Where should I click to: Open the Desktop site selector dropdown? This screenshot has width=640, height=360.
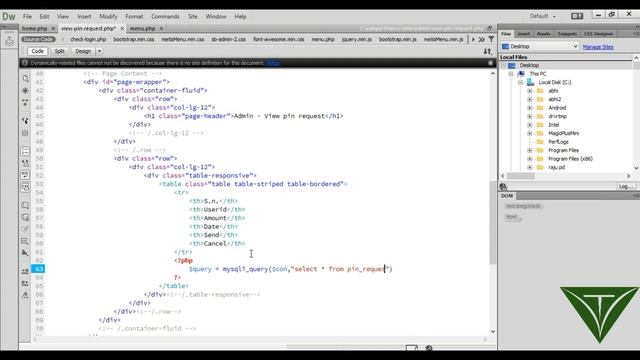point(540,47)
